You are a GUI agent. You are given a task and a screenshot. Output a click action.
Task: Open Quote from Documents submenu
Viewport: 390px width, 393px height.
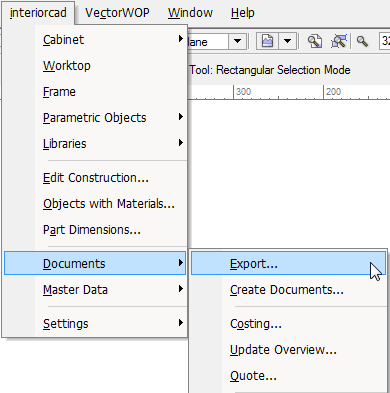click(288, 376)
